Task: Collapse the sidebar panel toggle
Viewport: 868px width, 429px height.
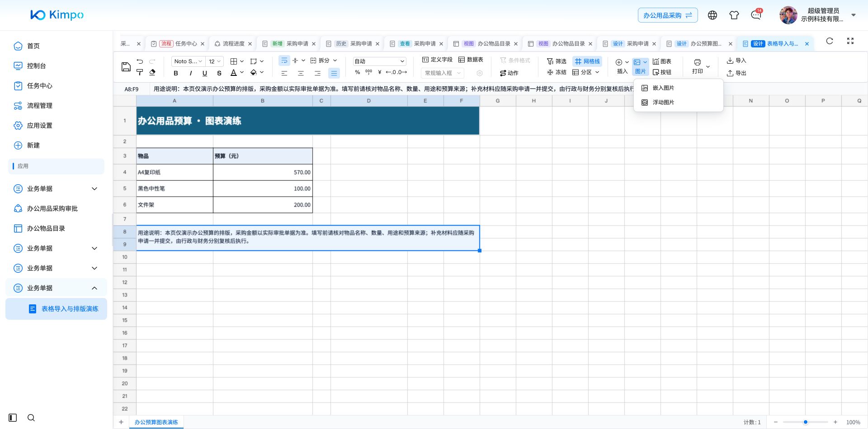Action: coord(13,418)
